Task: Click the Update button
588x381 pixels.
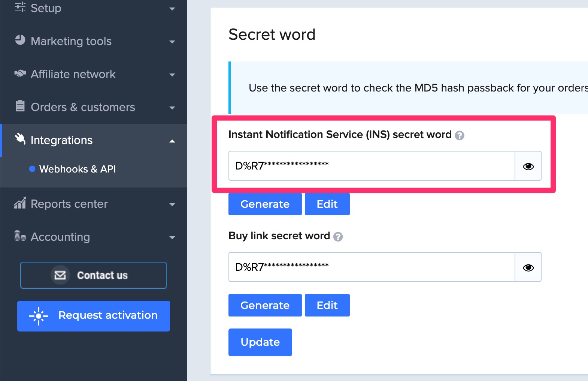Action: click(x=260, y=342)
